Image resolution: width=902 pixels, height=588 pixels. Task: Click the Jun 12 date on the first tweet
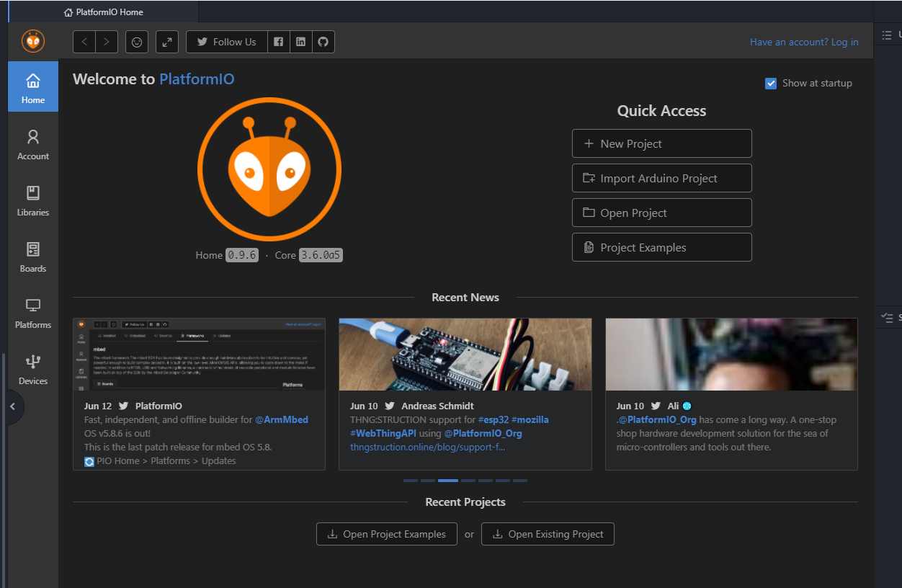click(x=98, y=406)
